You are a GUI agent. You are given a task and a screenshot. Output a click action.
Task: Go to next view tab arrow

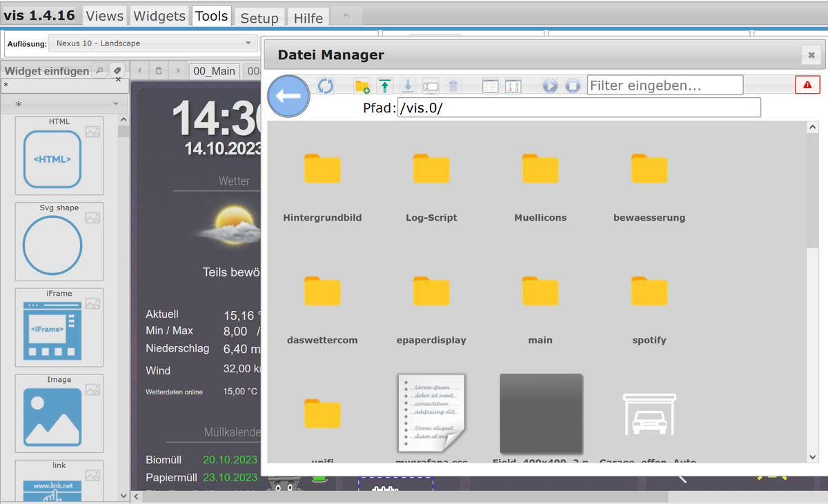click(x=178, y=70)
